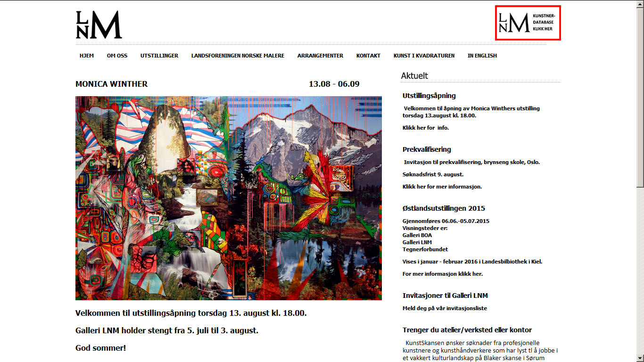Open the Prekvalifisering heading link
Screen dimensions: 644x362
pos(427,149)
